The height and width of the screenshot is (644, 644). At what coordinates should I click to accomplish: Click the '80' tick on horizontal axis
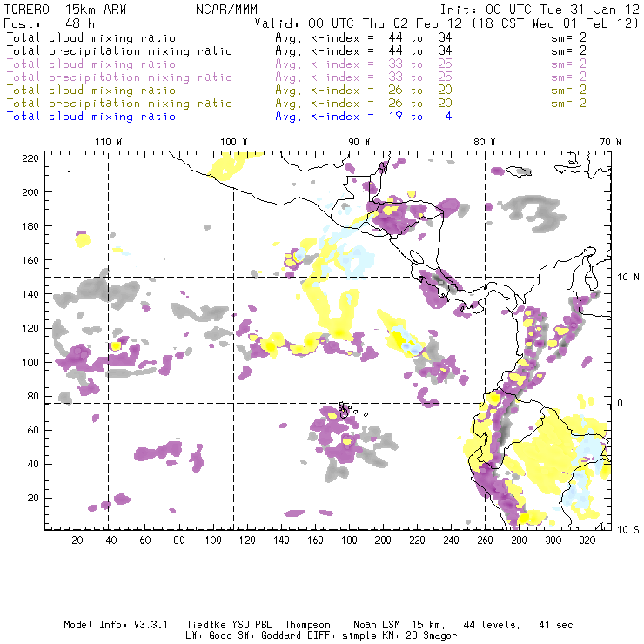tap(179, 540)
